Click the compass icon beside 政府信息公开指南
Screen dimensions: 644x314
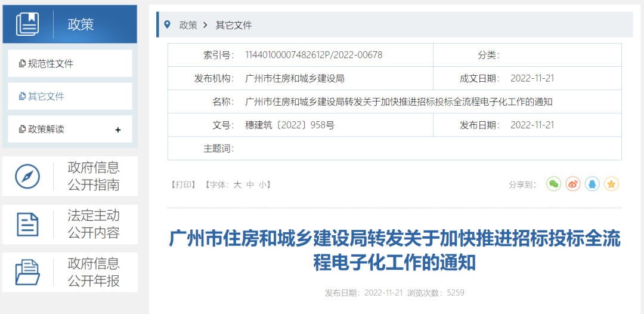27,176
